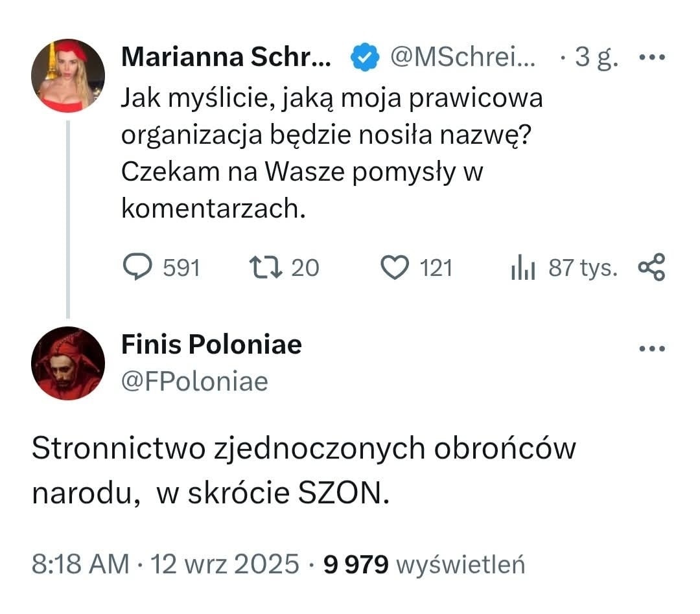The width and height of the screenshot is (700, 614).
Task: Open the Finis Poloniae avatar
Action: [x=67, y=363]
